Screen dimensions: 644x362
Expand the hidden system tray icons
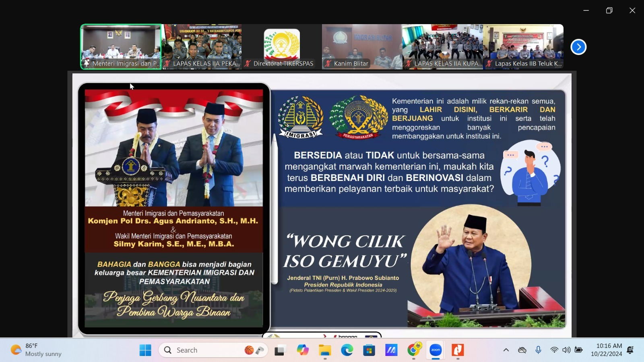pyautogui.click(x=506, y=350)
